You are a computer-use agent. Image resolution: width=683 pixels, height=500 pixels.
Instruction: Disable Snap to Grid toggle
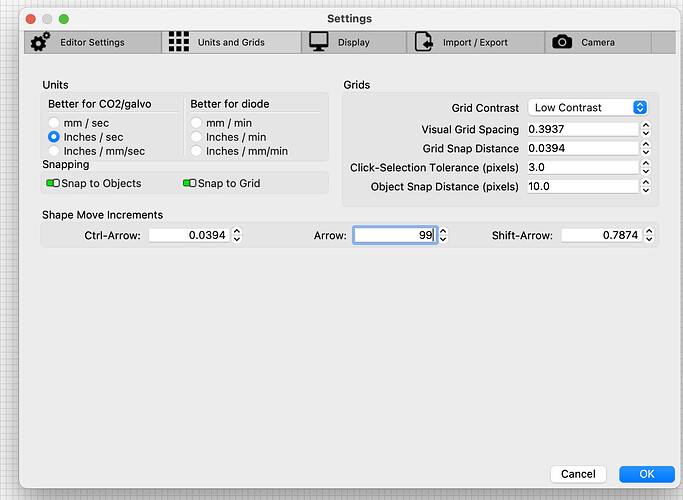190,183
